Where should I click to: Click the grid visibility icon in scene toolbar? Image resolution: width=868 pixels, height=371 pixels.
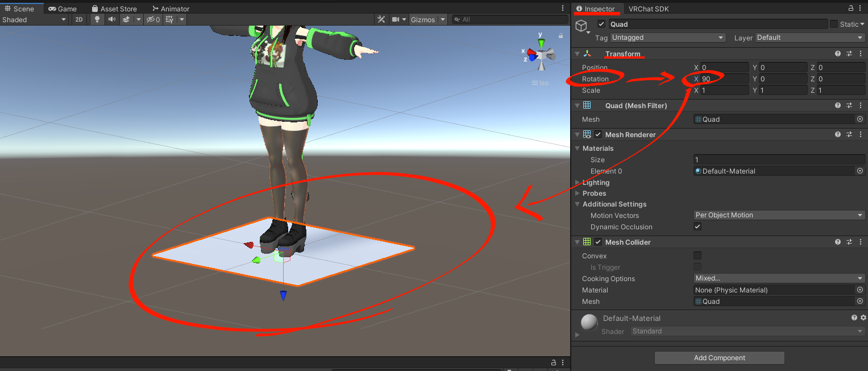[x=169, y=19]
